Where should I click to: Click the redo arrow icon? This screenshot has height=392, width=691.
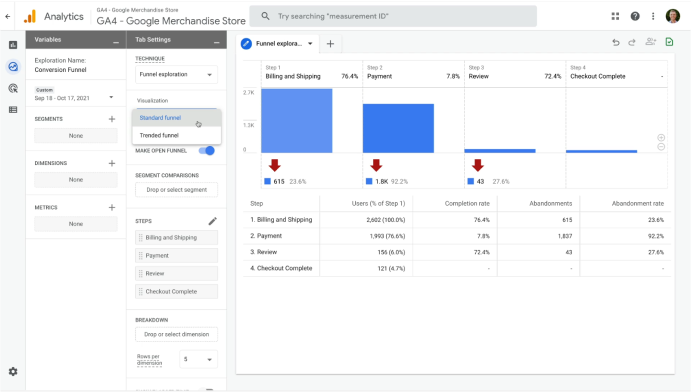pyautogui.click(x=632, y=42)
